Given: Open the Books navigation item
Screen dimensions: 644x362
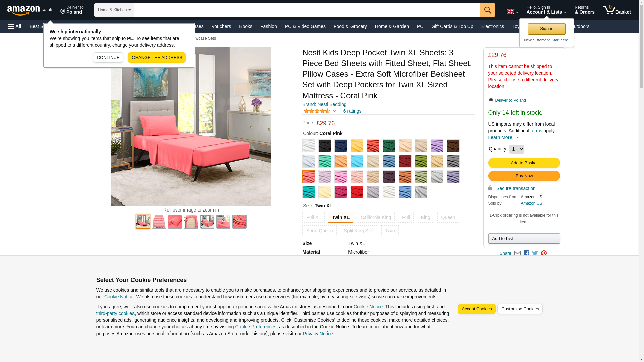Looking at the screenshot, I should click(x=246, y=26).
